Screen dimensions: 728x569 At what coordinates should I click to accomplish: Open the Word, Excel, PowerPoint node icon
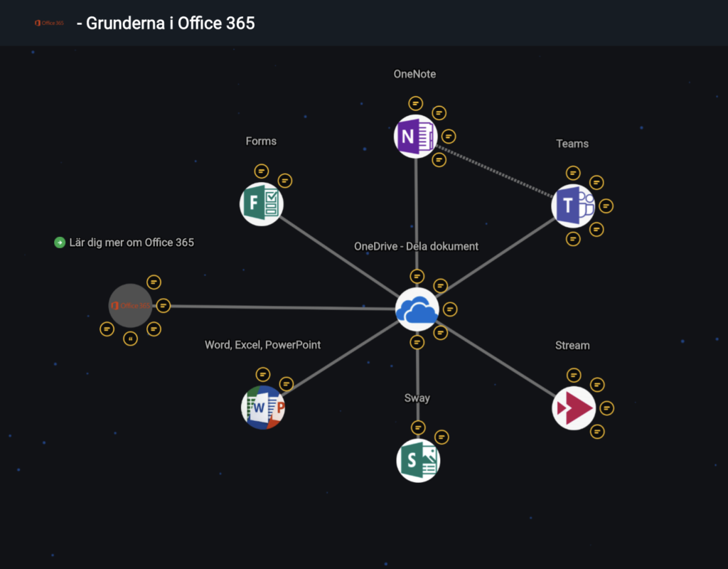tap(263, 408)
